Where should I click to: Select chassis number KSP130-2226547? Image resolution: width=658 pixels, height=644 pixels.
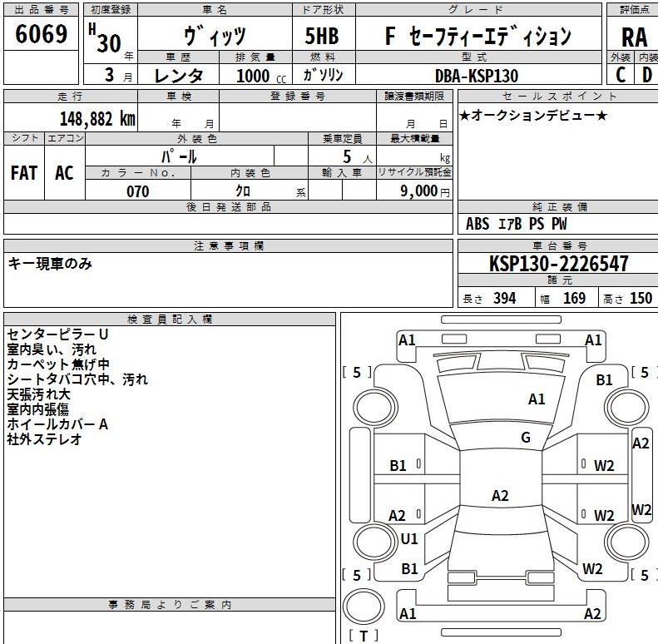[558, 264]
